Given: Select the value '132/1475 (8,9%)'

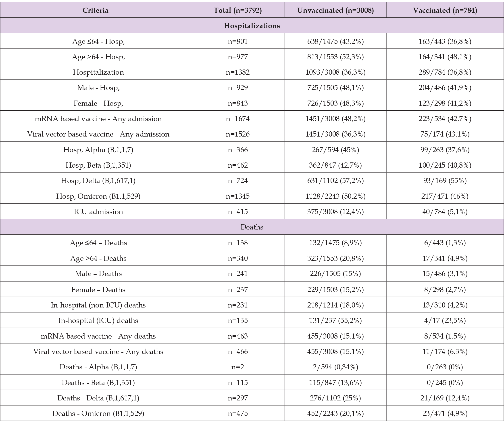Looking at the screenshot, I should (x=335, y=243).
